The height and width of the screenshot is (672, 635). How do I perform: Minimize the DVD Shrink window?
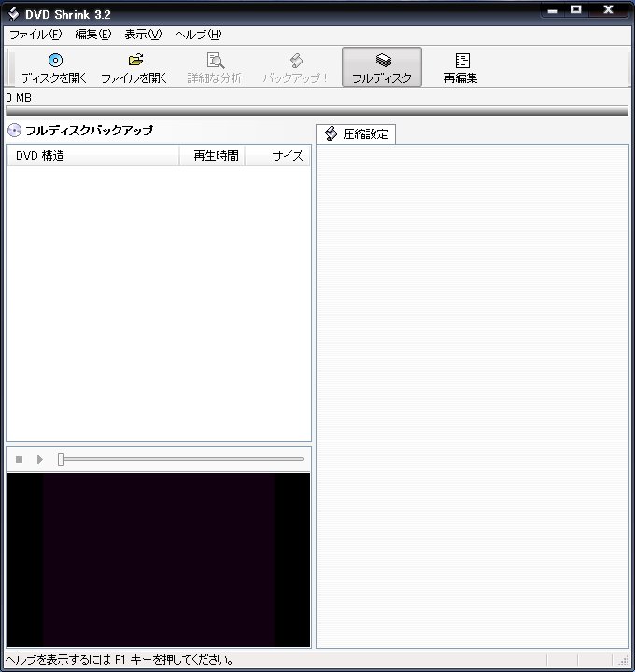[553, 10]
